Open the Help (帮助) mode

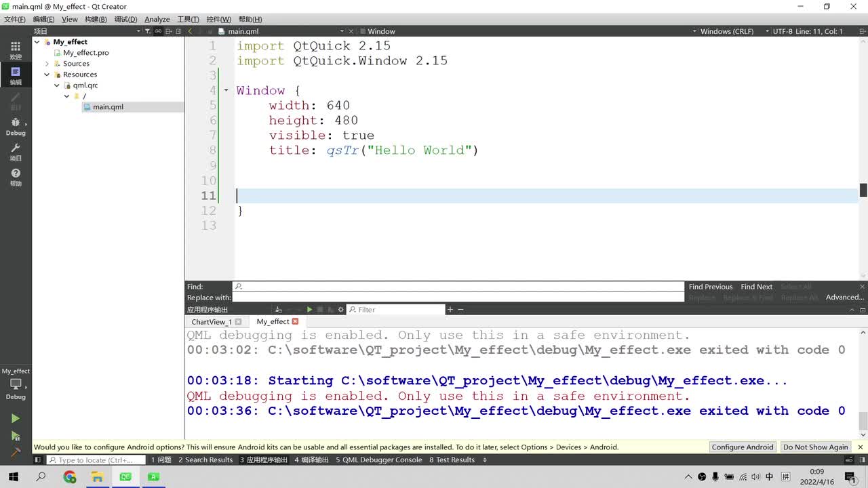coord(16,178)
